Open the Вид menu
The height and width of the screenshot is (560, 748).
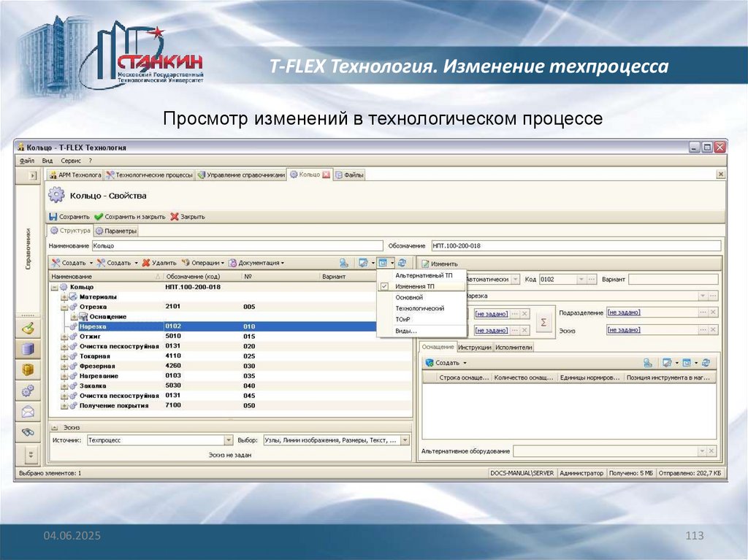pos(47,161)
